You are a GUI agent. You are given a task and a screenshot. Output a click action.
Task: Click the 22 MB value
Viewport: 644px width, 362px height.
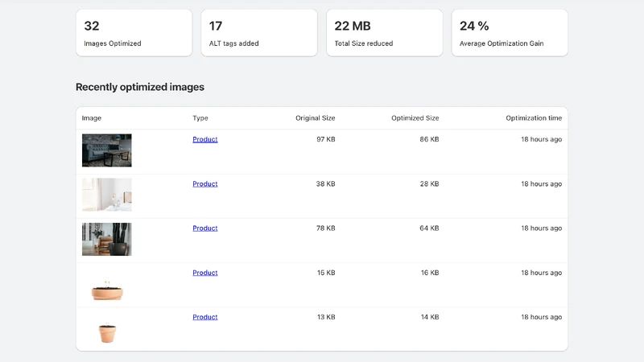click(353, 26)
